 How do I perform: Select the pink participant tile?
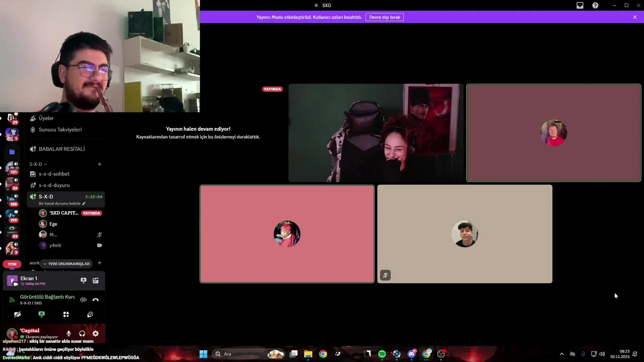[x=287, y=234]
